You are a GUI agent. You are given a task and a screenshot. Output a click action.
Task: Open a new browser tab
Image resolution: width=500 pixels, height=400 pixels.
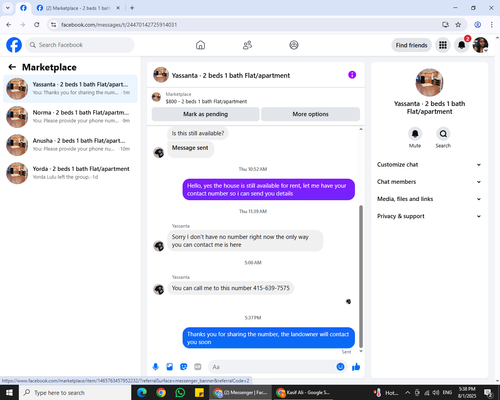tap(132, 8)
